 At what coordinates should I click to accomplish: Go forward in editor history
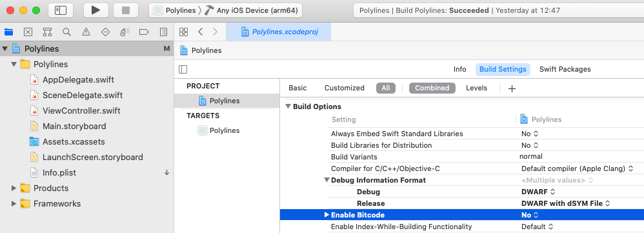[216, 32]
